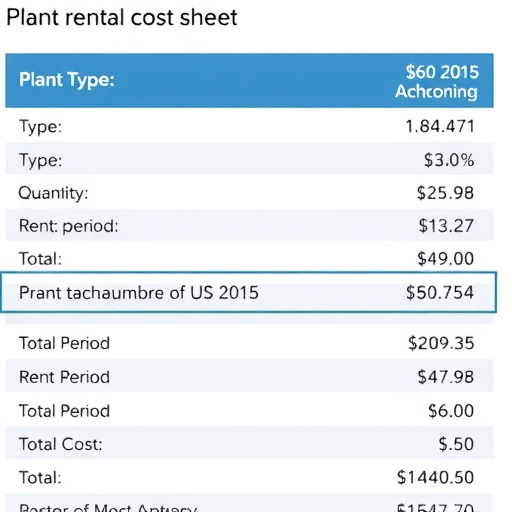
Task: Select the Total Cost label
Action: 61,444
